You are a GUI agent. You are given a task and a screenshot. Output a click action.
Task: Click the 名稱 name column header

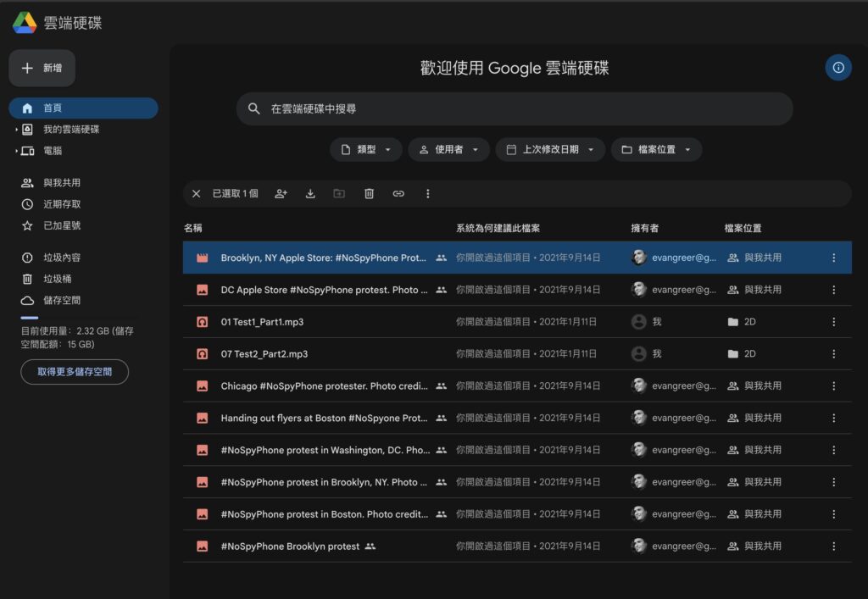pyautogui.click(x=192, y=228)
